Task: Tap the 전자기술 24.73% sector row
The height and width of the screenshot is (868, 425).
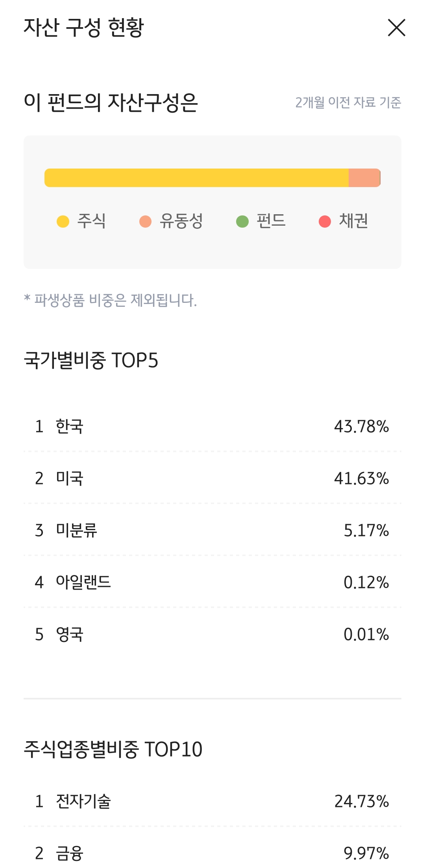Action: tap(213, 801)
